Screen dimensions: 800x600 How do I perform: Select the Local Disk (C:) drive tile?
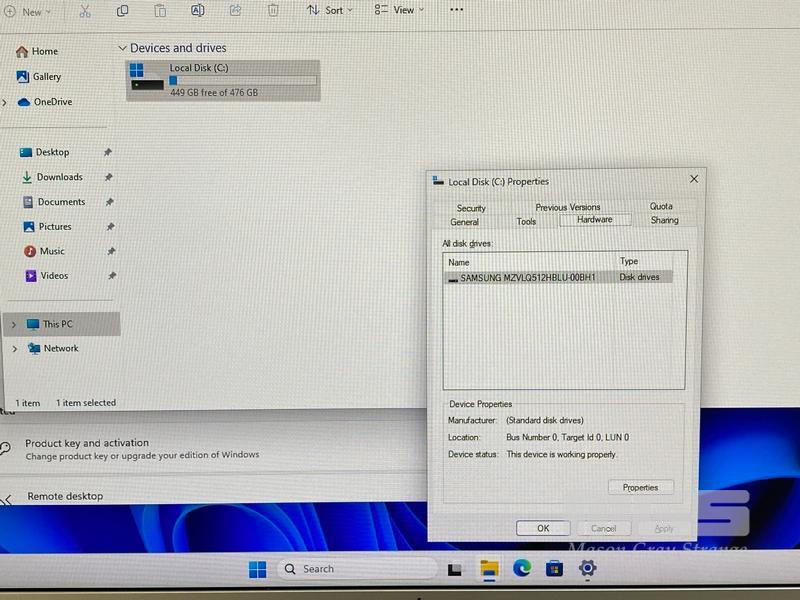pos(223,81)
